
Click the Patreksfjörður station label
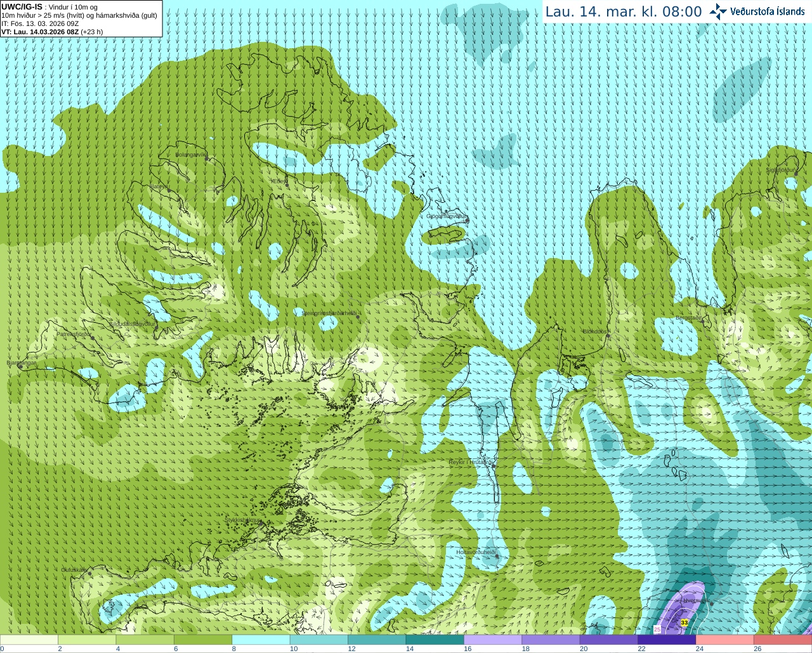74,333
